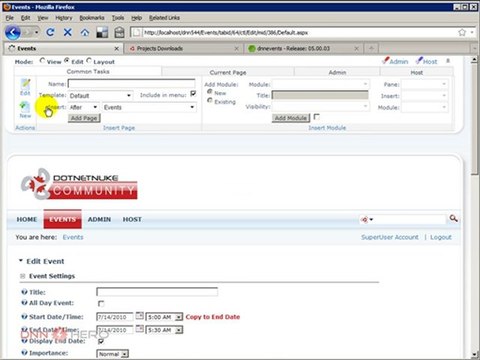Click the save-like toolbar icon after home

click(102, 32)
